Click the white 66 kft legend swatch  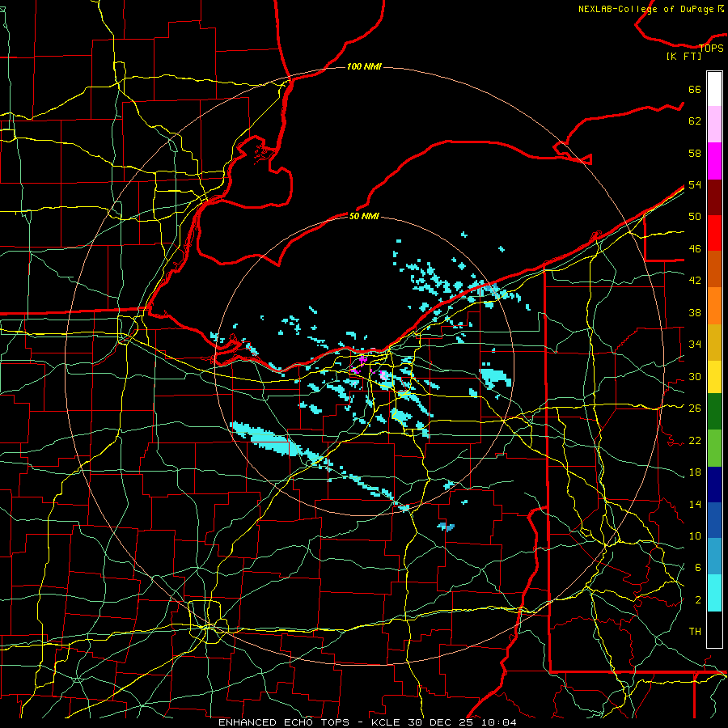(714, 89)
